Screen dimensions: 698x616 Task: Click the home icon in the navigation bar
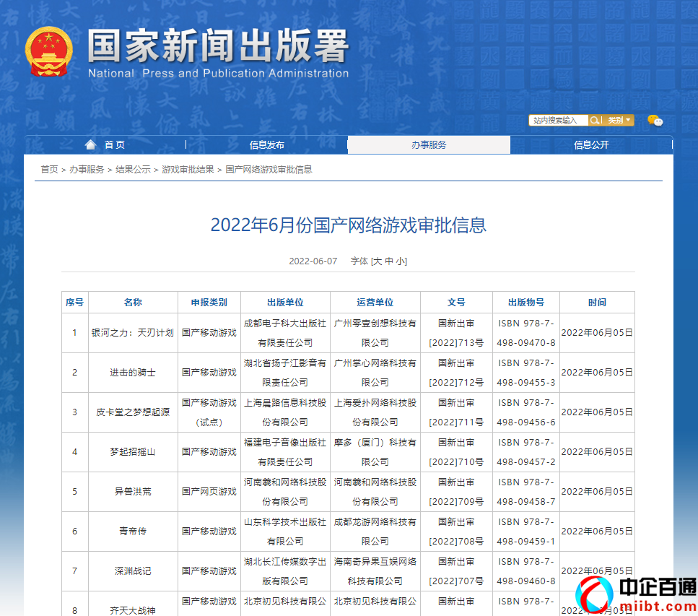point(90,144)
